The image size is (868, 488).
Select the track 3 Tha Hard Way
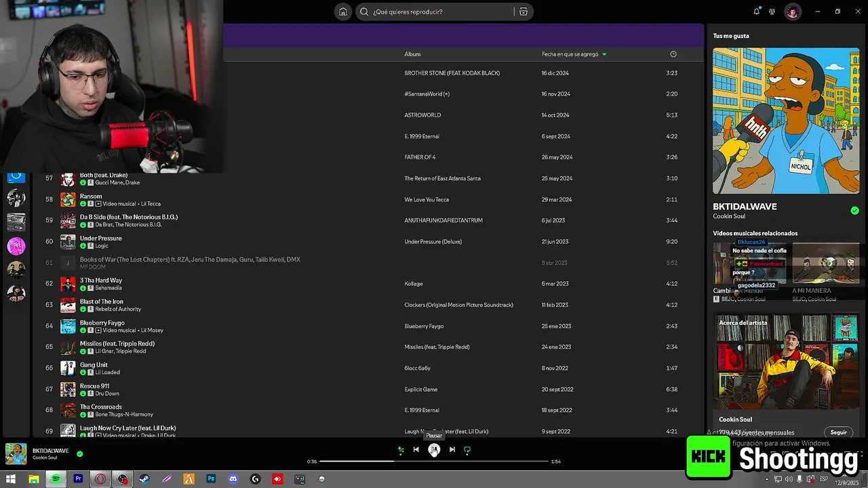tap(101, 280)
